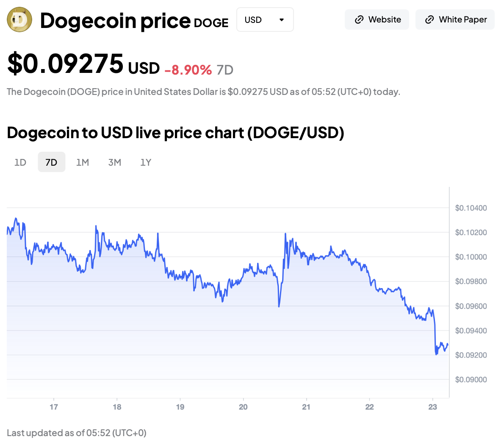Open the USD currency dropdown
This screenshot has width=504, height=445.
(x=265, y=19)
